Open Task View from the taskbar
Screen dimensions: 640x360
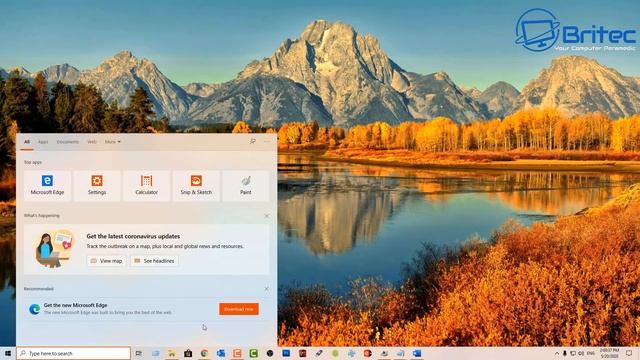click(x=139, y=353)
